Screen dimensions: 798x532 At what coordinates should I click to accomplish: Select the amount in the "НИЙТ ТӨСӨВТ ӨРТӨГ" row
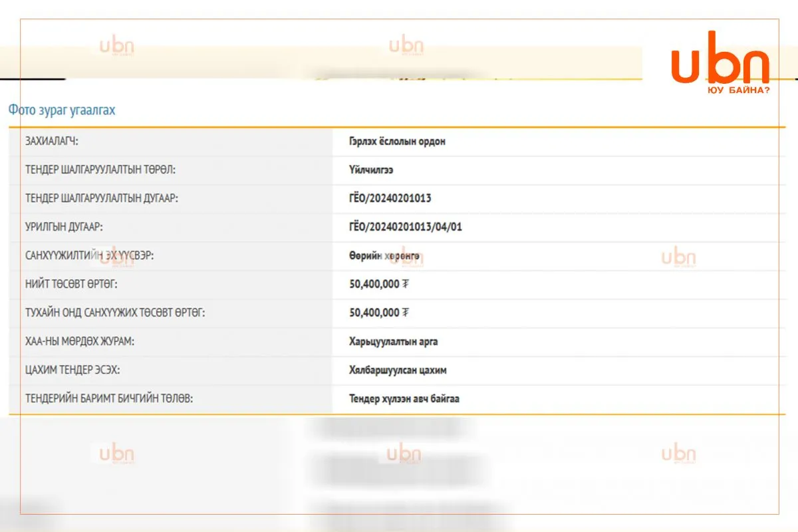[379, 284]
